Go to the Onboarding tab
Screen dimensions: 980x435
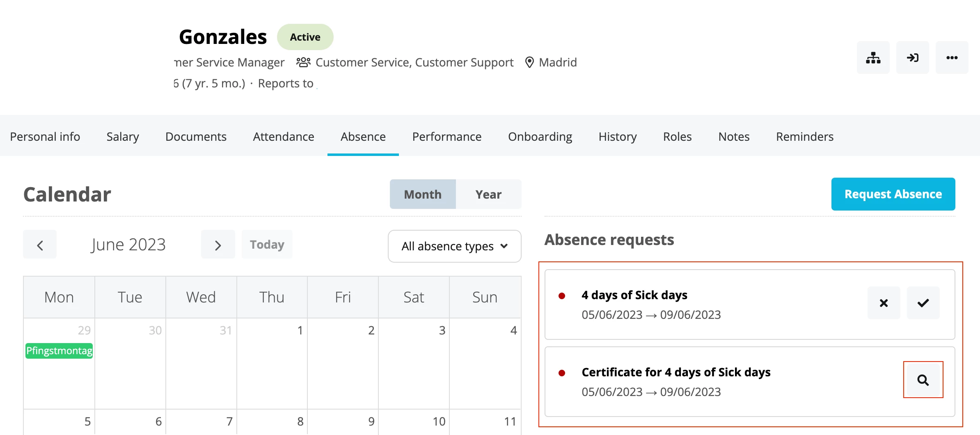[x=540, y=136]
